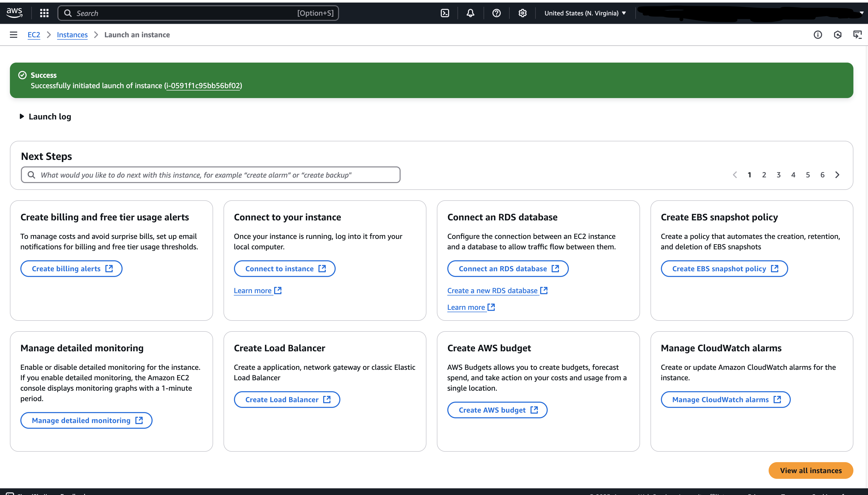This screenshot has width=868, height=495.
Task: Open instance ID i-0591f1c95bb56bf02 link
Action: pos(203,85)
